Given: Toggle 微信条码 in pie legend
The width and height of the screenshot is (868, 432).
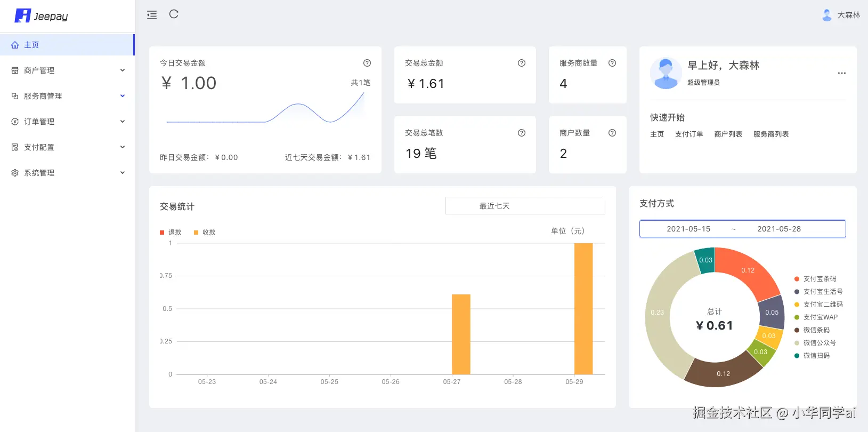Looking at the screenshot, I should 812,330.
